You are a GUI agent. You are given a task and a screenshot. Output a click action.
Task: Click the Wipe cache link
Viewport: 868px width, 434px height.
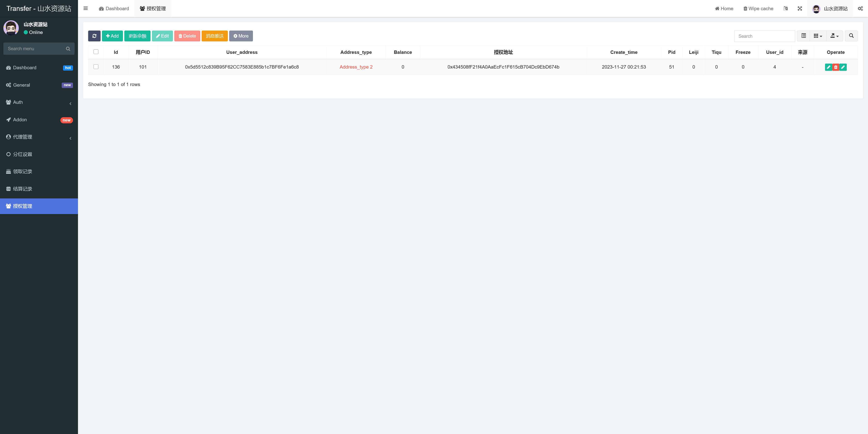tap(758, 8)
